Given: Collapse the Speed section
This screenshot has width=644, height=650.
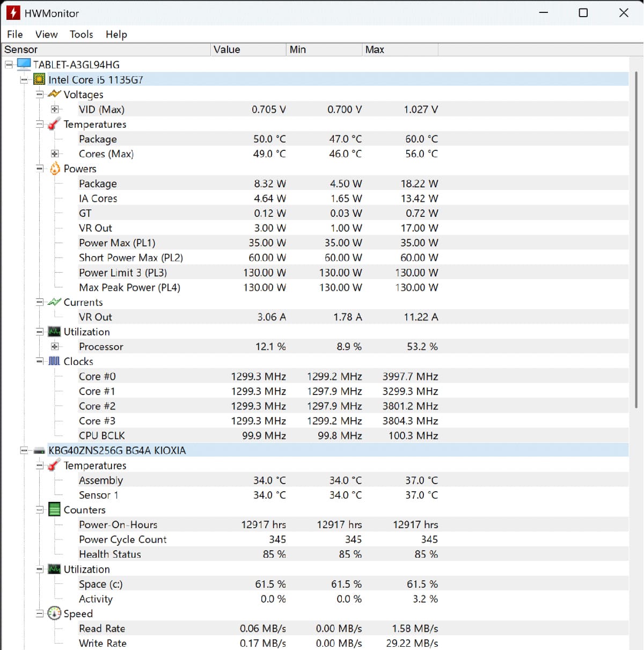Looking at the screenshot, I should click(x=39, y=614).
